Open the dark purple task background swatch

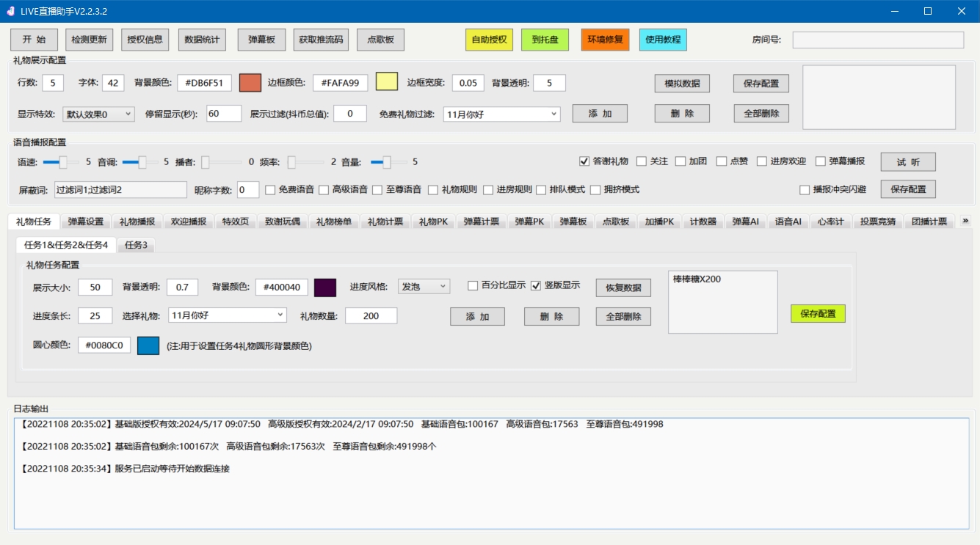coord(325,288)
